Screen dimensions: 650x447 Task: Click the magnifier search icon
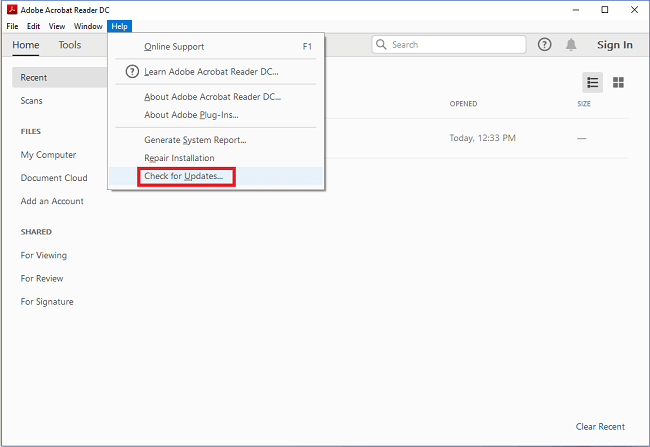(381, 44)
